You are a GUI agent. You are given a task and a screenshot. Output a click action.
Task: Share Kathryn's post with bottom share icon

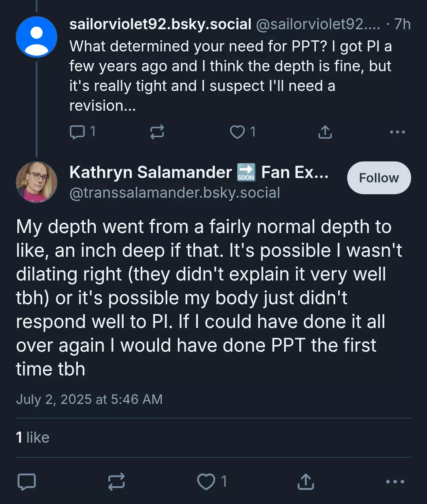coord(306,481)
